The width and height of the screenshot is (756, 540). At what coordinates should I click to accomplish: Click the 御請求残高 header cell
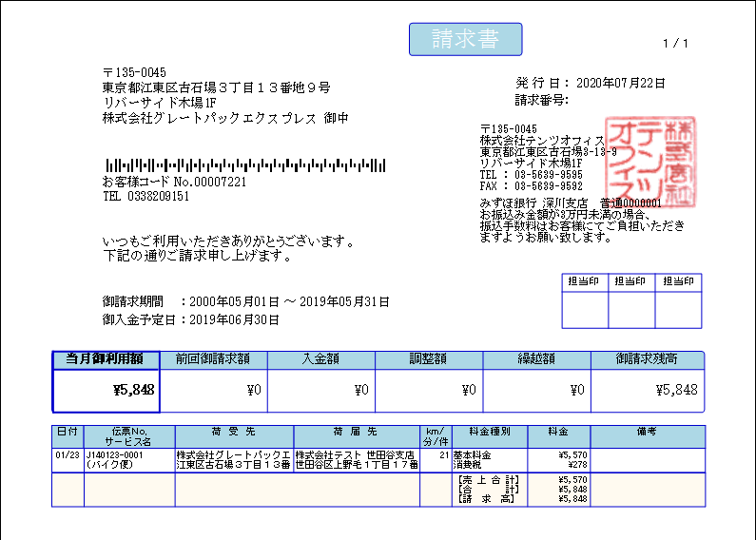[647, 359]
